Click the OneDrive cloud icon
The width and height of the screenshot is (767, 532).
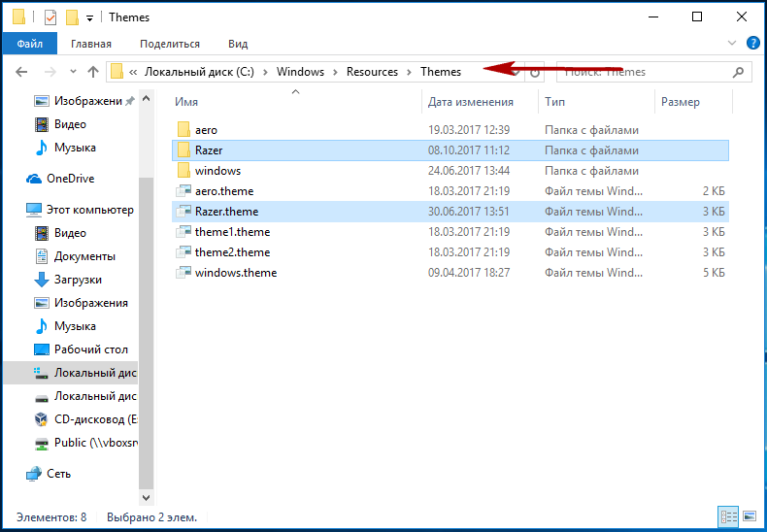pos(34,179)
